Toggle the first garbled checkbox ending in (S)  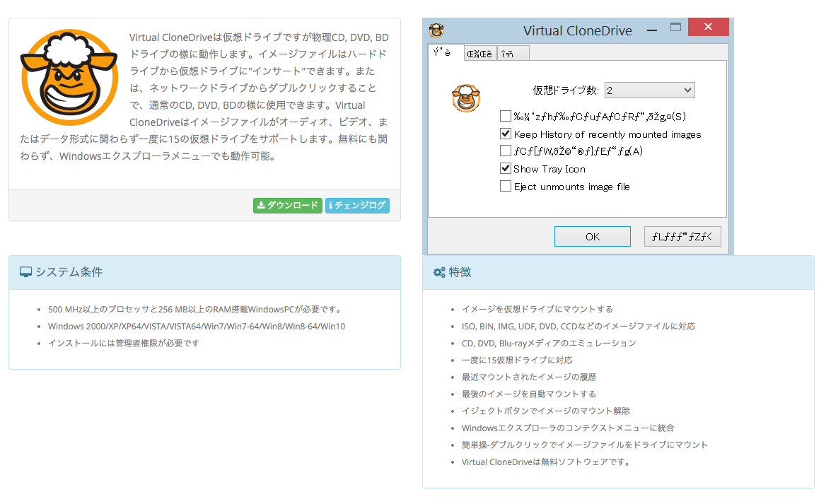(506, 116)
